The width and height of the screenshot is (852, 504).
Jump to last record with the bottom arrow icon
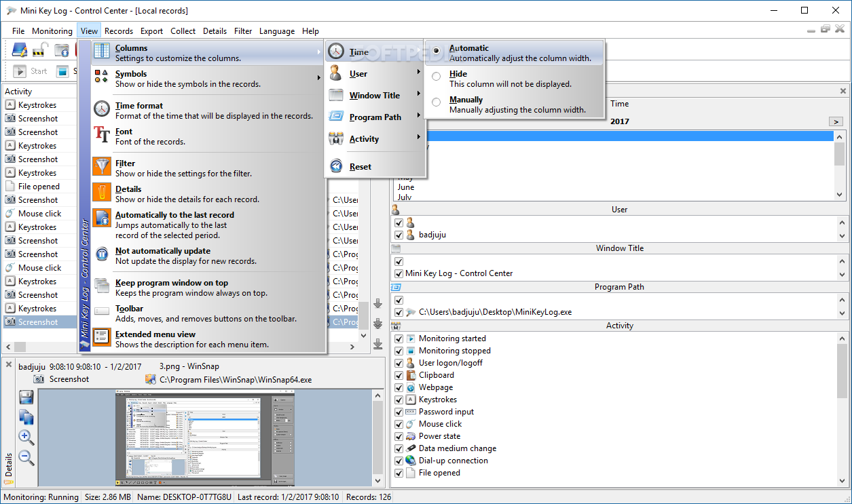click(378, 344)
